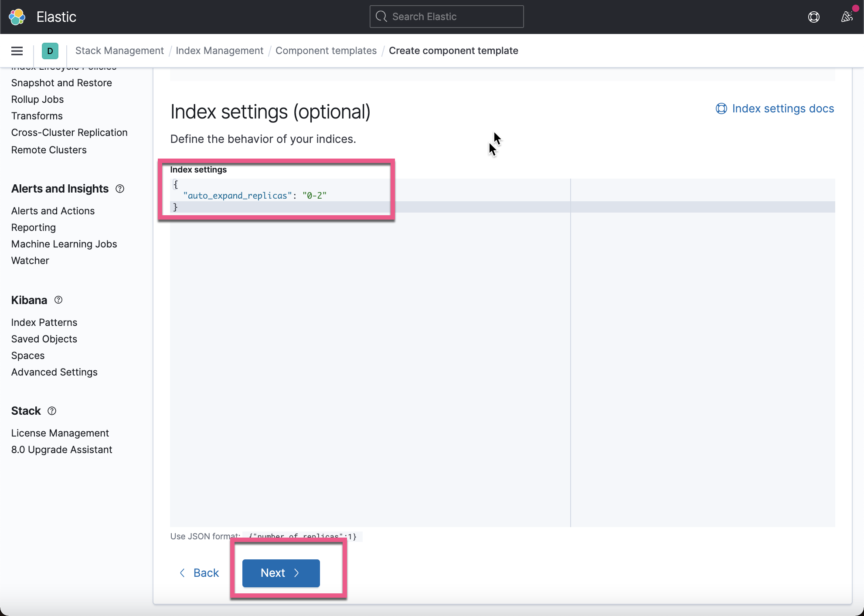Open Component templates from the breadcrumb trail
The image size is (864, 616).
pyautogui.click(x=326, y=51)
